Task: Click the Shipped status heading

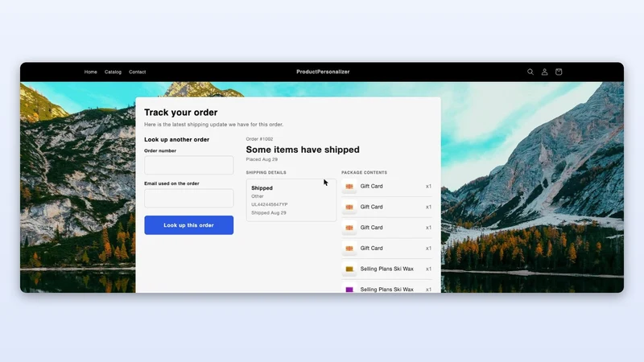Action: point(262,188)
